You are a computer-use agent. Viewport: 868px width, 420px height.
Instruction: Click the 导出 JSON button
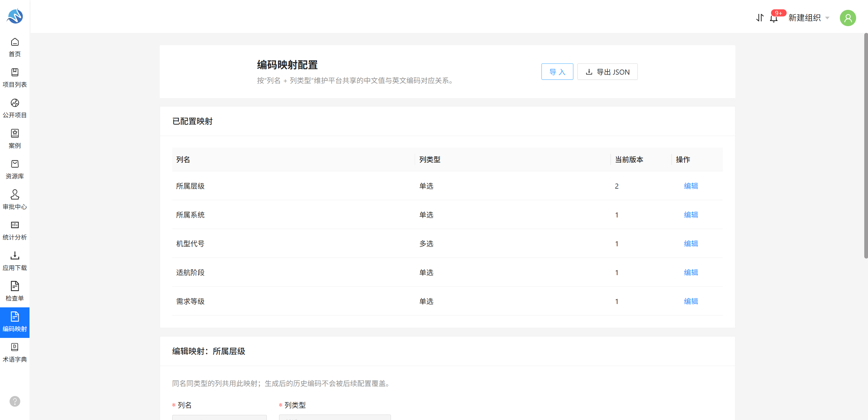[607, 72]
